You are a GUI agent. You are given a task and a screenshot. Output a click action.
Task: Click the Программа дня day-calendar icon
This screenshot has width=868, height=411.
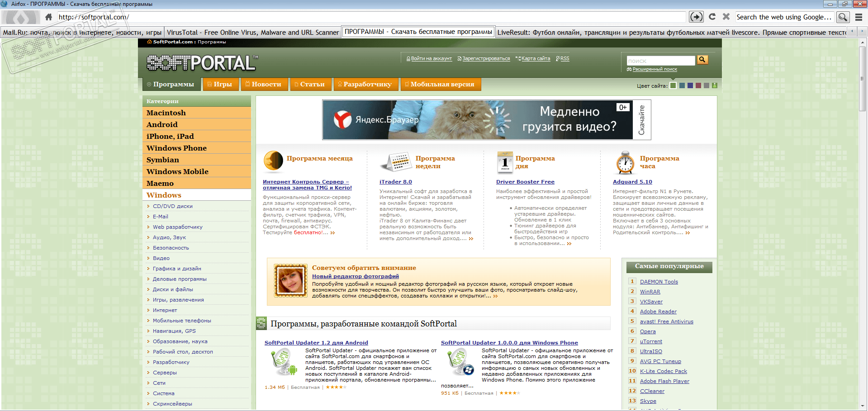click(x=505, y=162)
